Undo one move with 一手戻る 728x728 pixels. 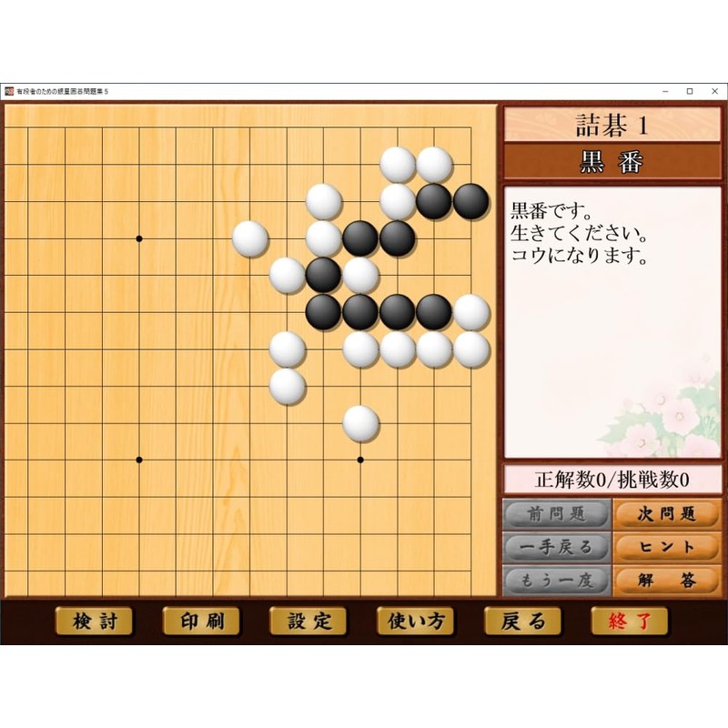(x=556, y=546)
